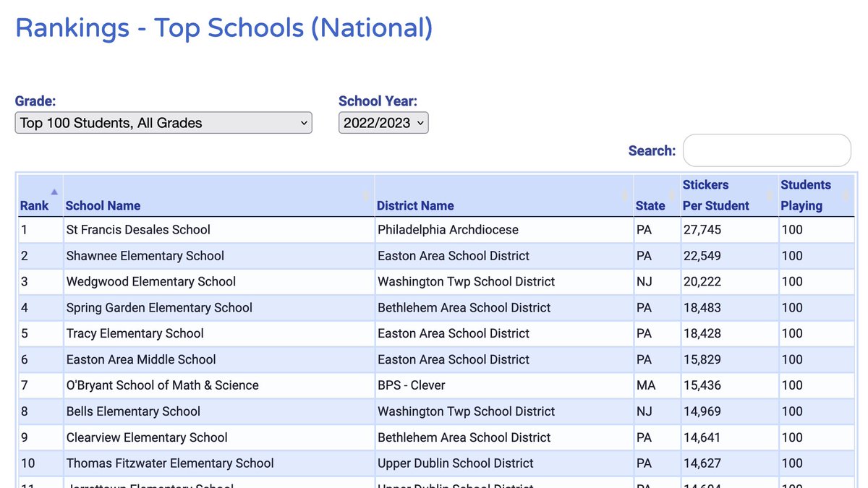Select Spring Garden Elementary School cell
This screenshot has width=868, height=488.
[218, 308]
